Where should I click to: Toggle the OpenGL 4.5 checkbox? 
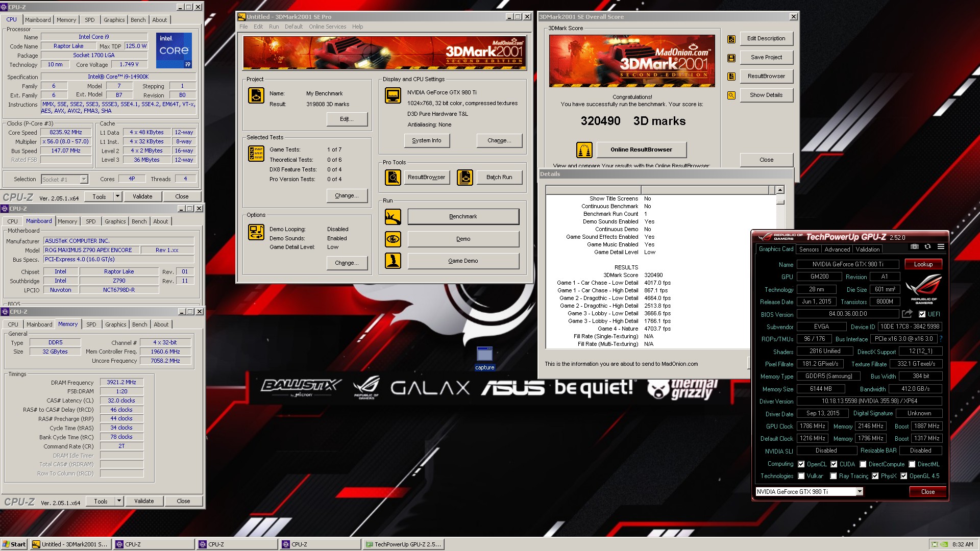(903, 476)
